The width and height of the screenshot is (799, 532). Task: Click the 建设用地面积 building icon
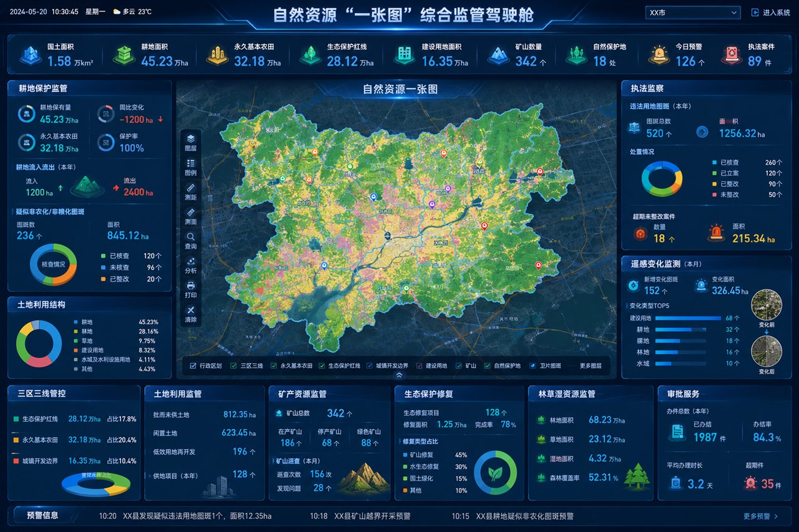pyautogui.click(x=404, y=55)
